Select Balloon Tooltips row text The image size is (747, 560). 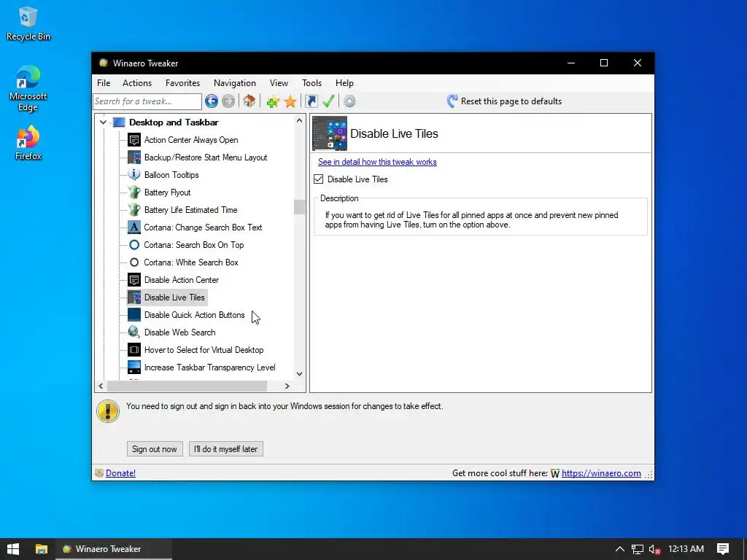pos(171,175)
